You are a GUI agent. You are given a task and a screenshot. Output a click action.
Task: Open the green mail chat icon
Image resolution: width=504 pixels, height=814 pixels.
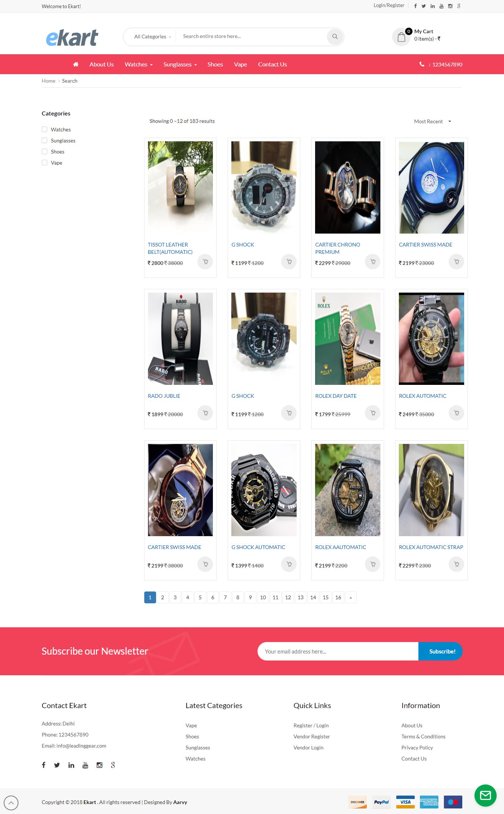(485, 795)
